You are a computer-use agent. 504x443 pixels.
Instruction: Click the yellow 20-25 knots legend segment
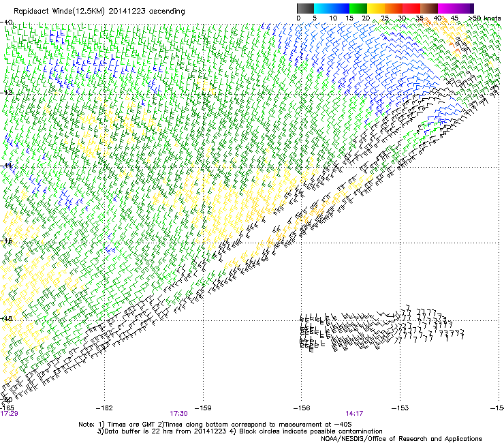click(x=376, y=8)
